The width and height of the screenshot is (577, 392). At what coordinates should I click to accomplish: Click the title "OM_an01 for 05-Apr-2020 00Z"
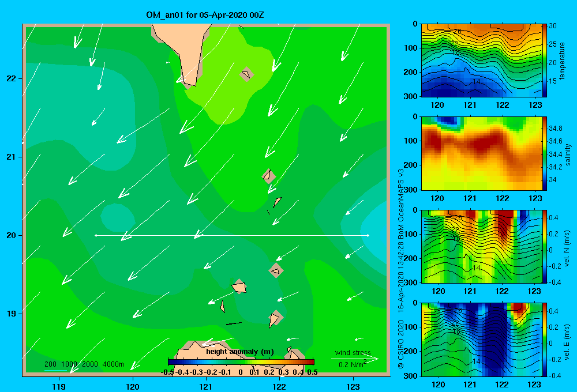[205, 15]
